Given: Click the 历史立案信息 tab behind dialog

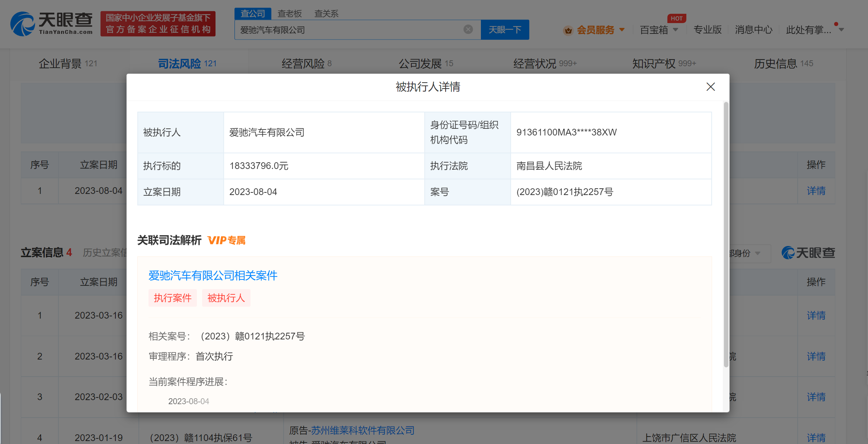Looking at the screenshot, I should click(x=105, y=253).
